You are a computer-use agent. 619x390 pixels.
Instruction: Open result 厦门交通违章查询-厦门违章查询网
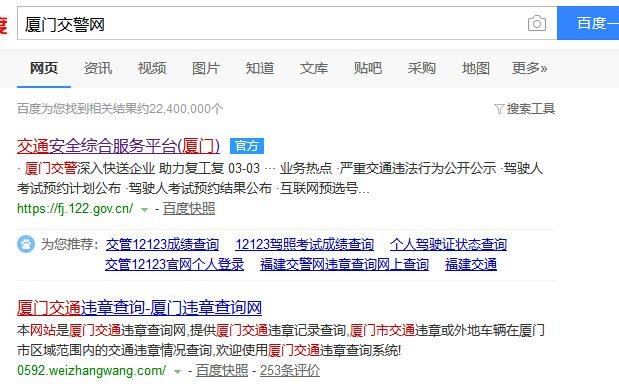139,307
